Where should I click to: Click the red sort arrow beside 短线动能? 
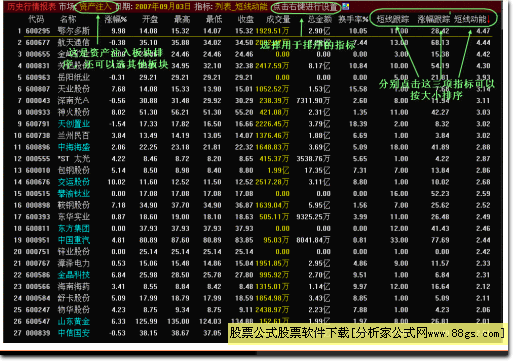489,20
